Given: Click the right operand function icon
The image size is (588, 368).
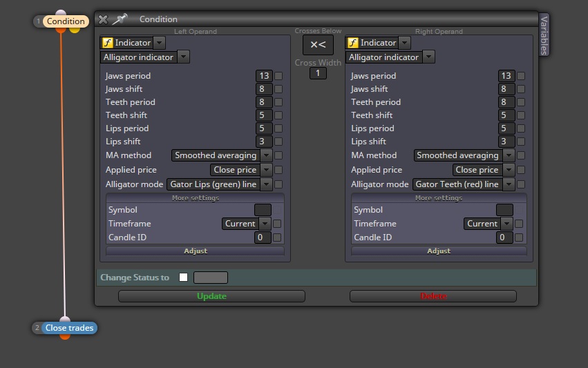Looking at the screenshot, I should 353,43.
